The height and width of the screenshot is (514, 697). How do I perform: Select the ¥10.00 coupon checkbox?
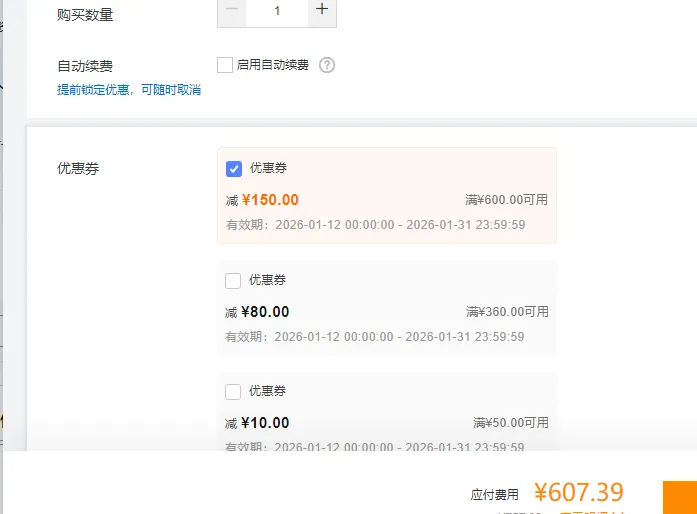pos(233,392)
